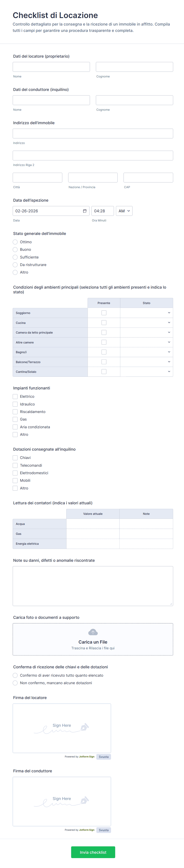Clear the locatore signature with Svuota

click(104, 757)
